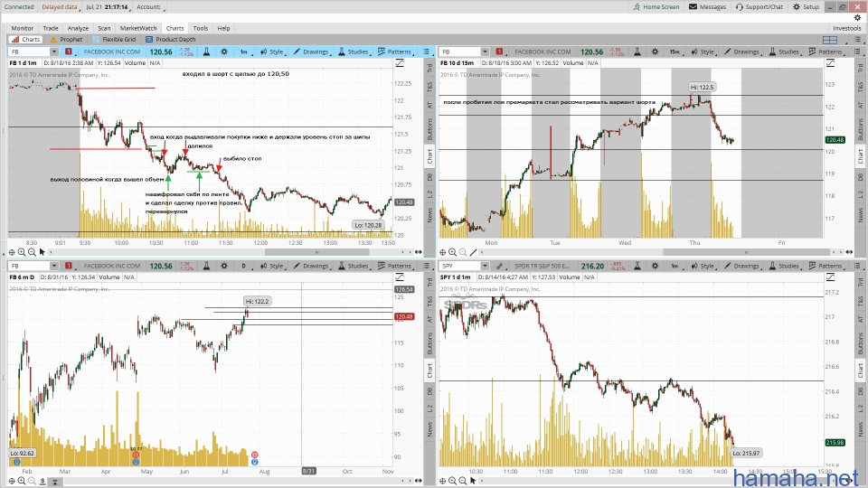Open 1m timeframe selector in top-left chart
The height and width of the screenshot is (488, 868).
coord(244,52)
